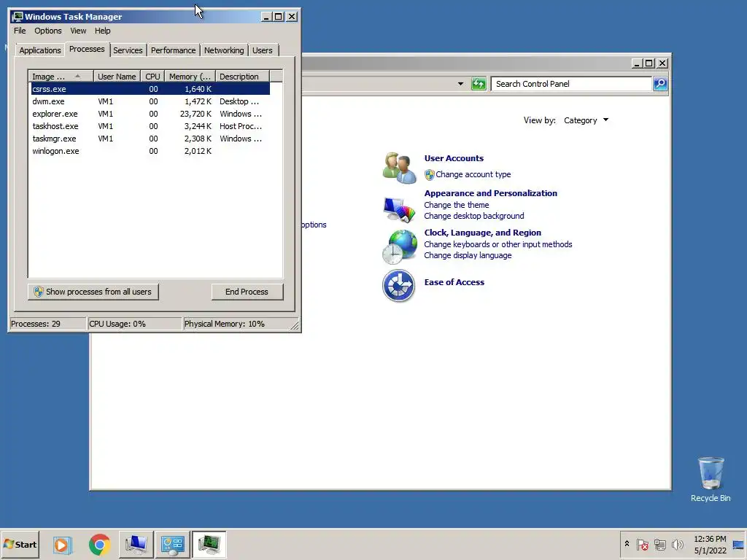Open the View by Category dropdown
747x560 pixels.
tap(586, 120)
